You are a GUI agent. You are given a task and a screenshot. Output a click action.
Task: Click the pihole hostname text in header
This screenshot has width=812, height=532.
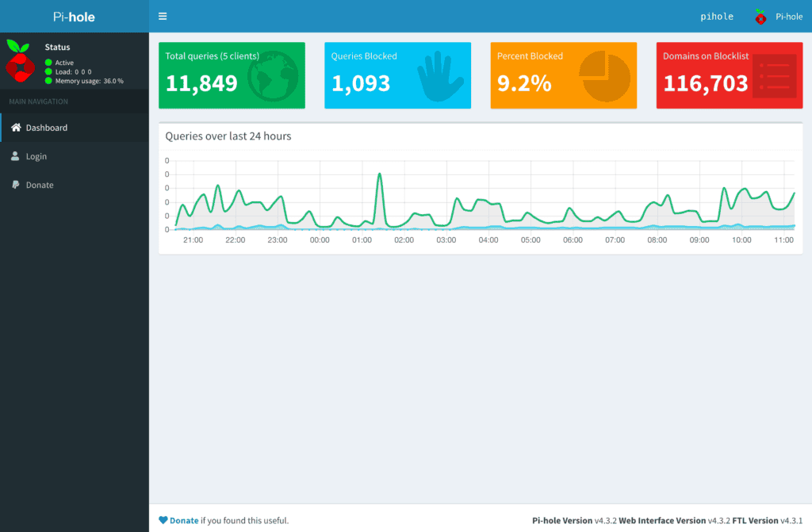click(x=717, y=17)
